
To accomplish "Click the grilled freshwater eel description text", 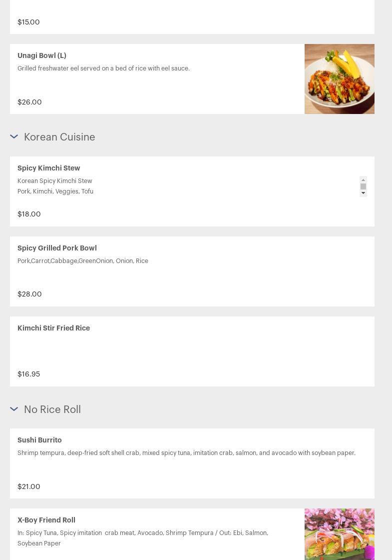I will 103,68.
